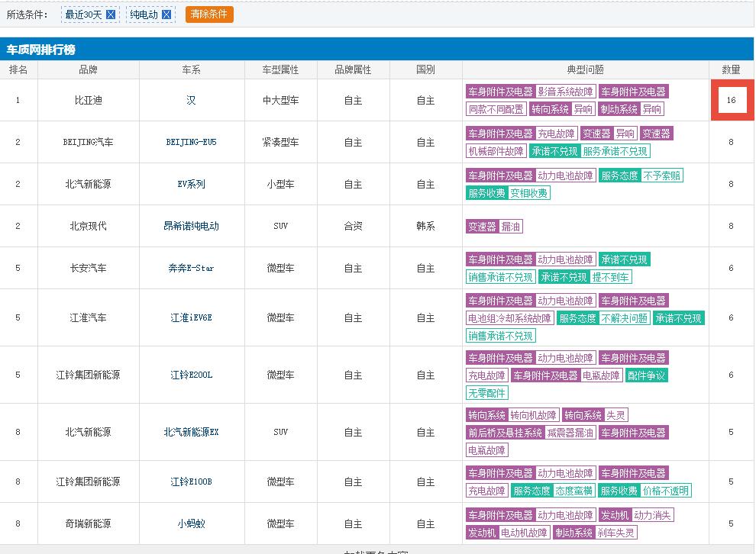Select the 态度蛮横 problem tag
The image size is (756, 554).
(x=573, y=491)
